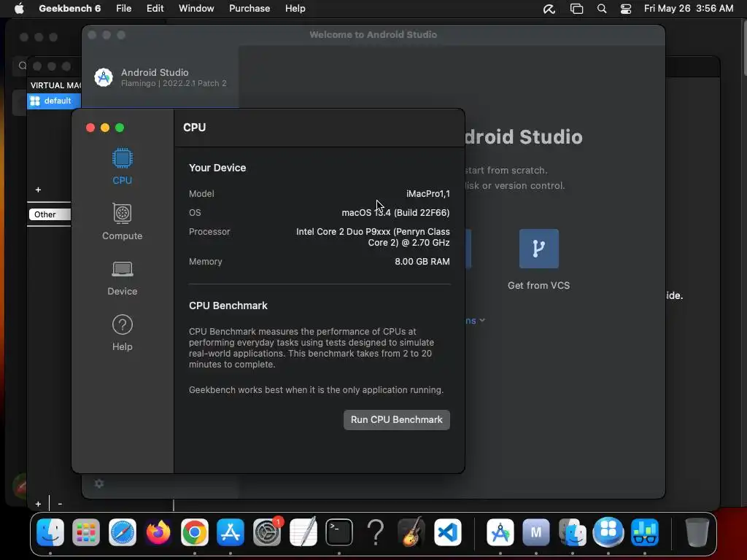Screen dimensions: 747x560
Task: Open the Compute section in Geekbench sidebar
Action: click(122, 222)
